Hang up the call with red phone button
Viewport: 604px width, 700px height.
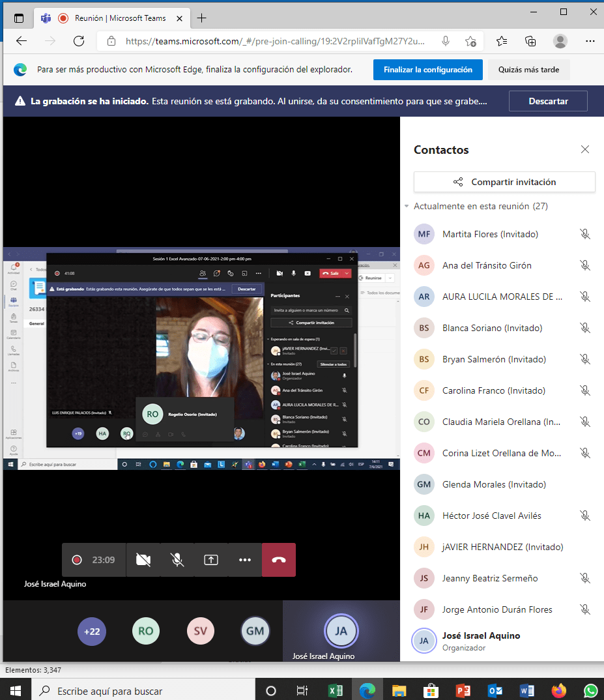pos(279,560)
